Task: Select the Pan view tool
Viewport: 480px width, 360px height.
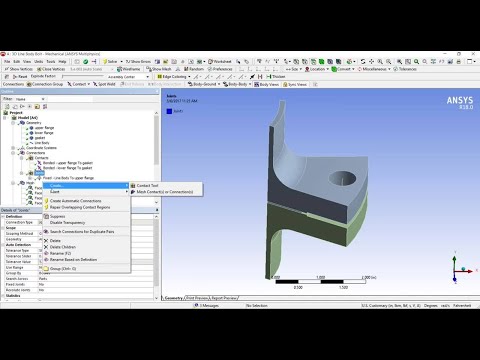Action: coord(371,62)
